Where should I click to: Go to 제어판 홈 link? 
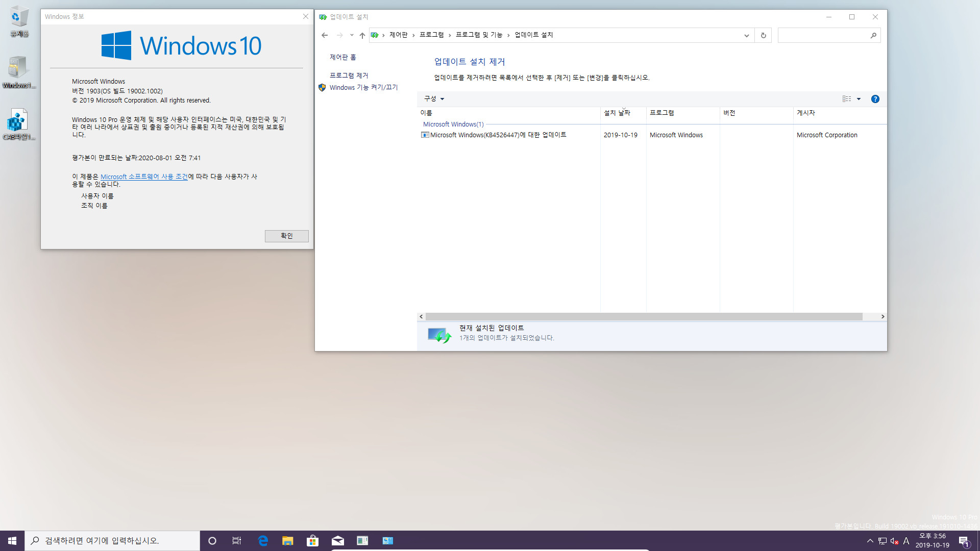343,58
